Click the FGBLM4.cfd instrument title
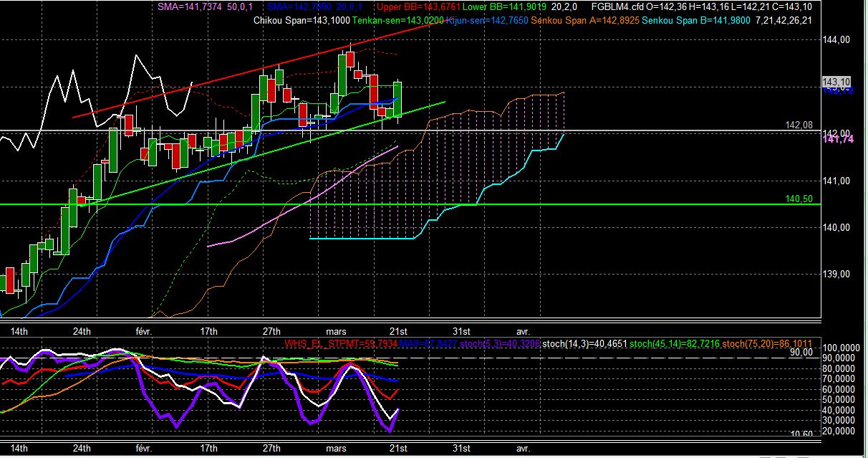The height and width of the screenshot is (458, 868). tap(618, 7)
